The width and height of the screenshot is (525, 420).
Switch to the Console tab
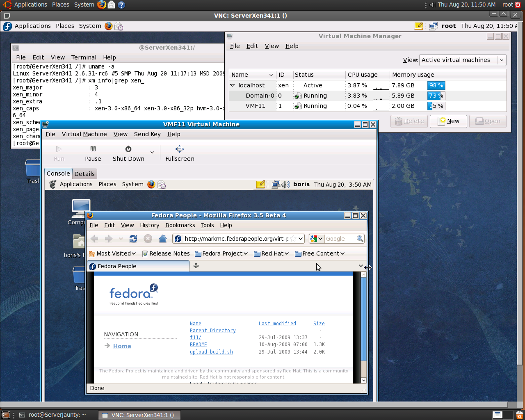tap(58, 173)
